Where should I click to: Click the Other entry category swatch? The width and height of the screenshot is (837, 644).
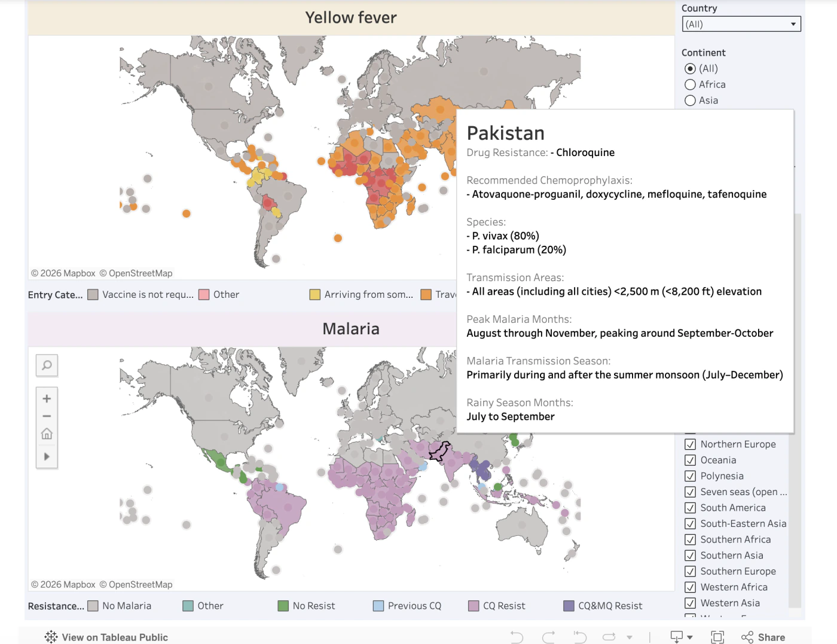204,295
